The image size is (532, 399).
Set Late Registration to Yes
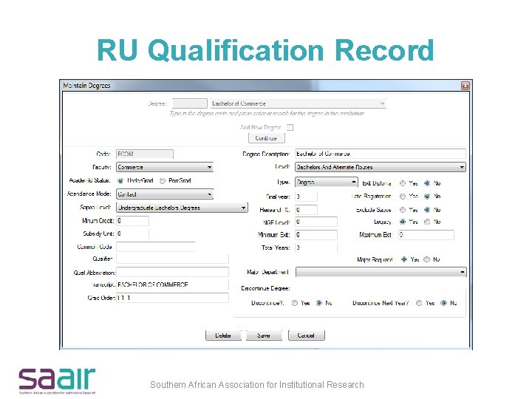pyautogui.click(x=403, y=197)
